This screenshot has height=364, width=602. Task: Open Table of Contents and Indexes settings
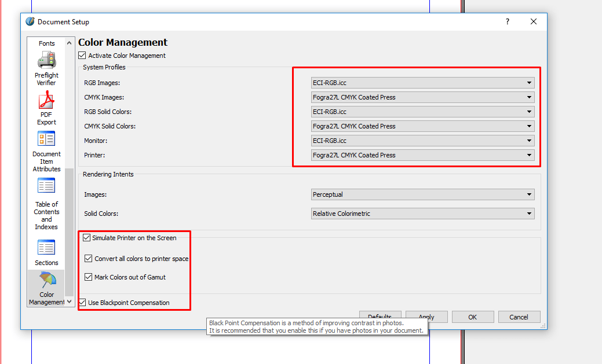click(46, 185)
